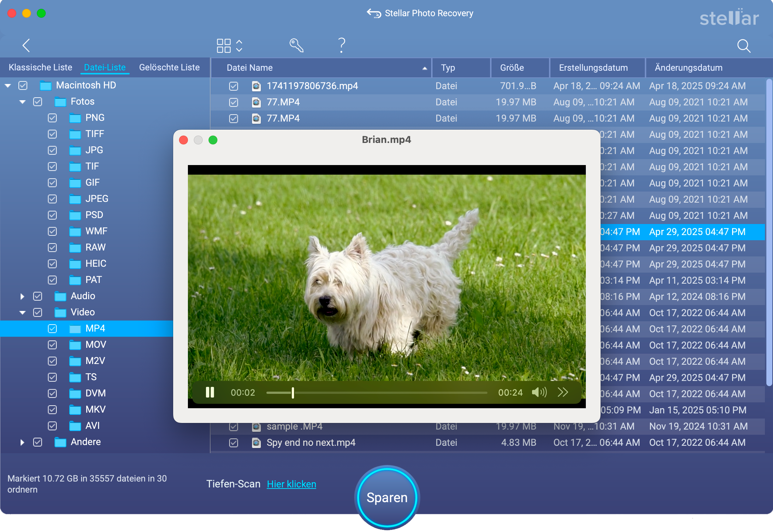Image resolution: width=773 pixels, height=532 pixels.
Task: Click the PNG folder icon
Action: pos(75,118)
